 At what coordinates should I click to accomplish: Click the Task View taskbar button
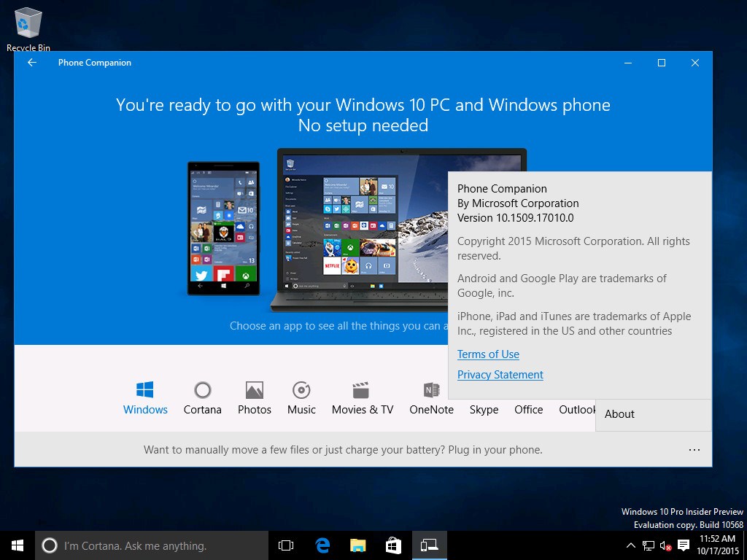(286, 545)
